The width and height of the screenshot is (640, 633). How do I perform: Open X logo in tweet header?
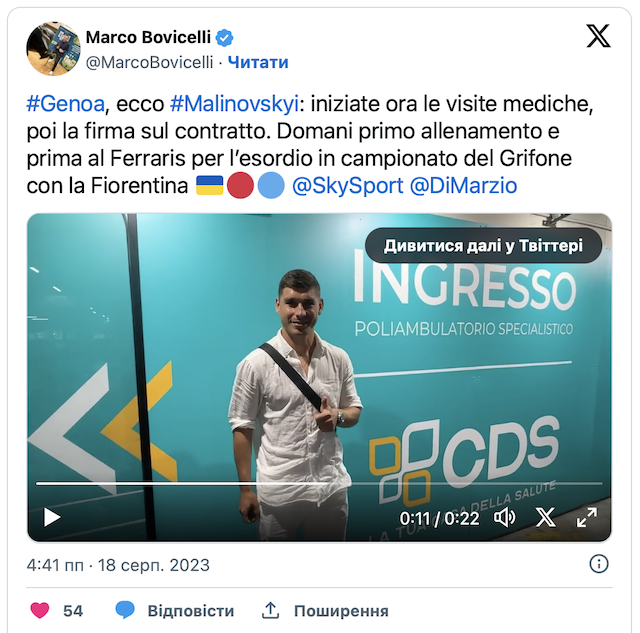pyautogui.click(x=598, y=36)
